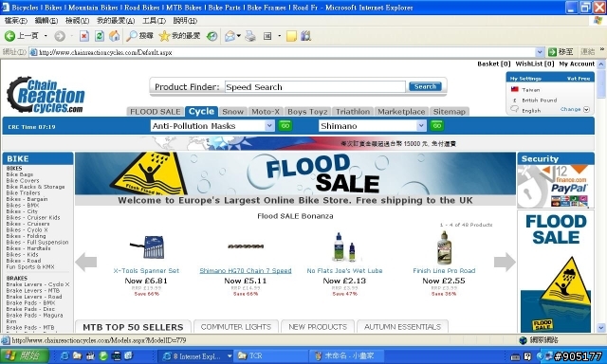Image resolution: width=607 pixels, height=364 pixels.
Task: Open the Internet Explorer taskbar group
Action: pyautogui.click(x=196, y=355)
